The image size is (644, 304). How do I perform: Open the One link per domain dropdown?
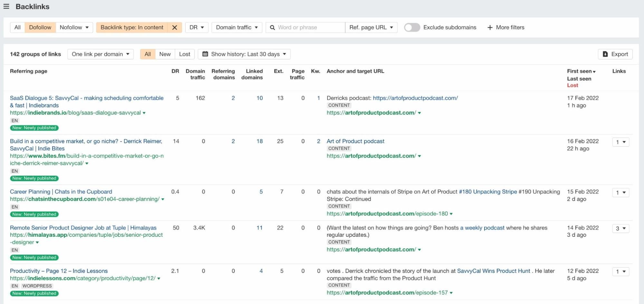point(100,54)
